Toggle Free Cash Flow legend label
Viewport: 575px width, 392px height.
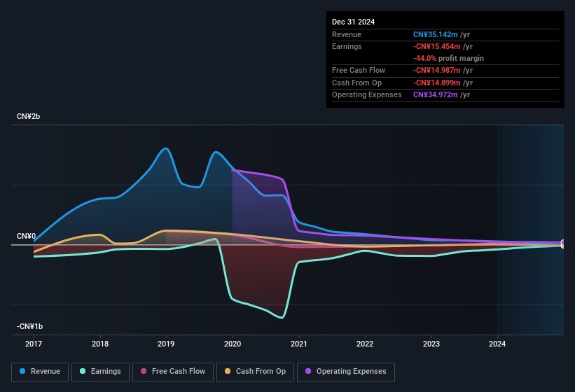[179, 372]
